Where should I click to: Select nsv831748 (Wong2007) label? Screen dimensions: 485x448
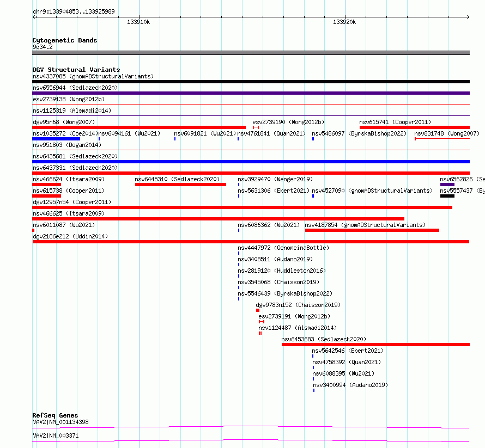coord(447,133)
